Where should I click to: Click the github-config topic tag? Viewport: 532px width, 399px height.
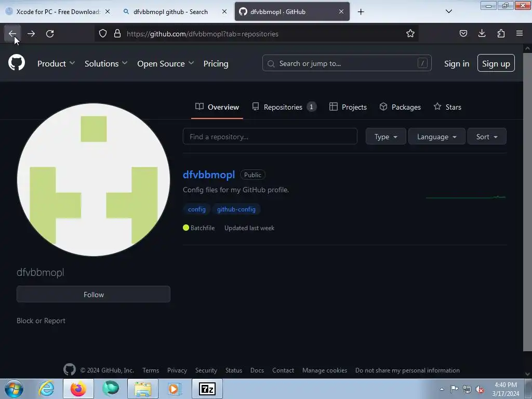(x=236, y=209)
